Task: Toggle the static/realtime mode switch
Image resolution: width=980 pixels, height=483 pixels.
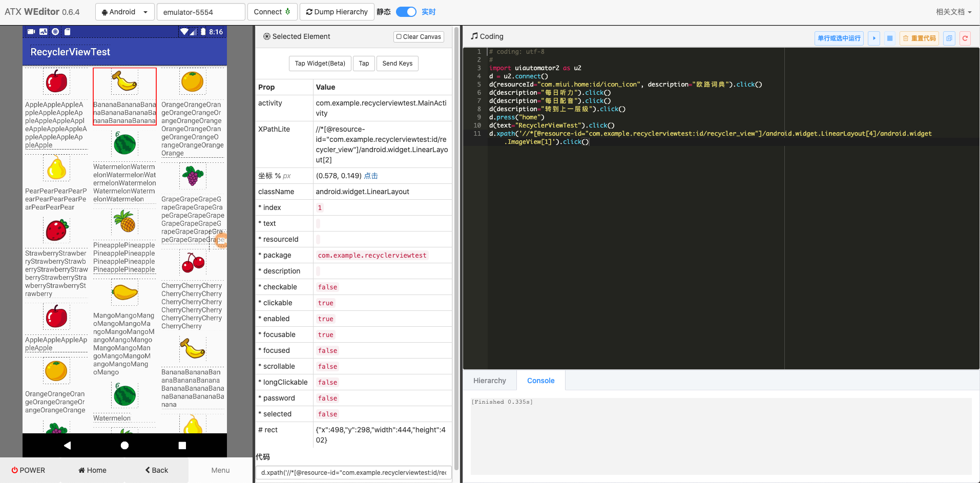Action: tap(406, 12)
